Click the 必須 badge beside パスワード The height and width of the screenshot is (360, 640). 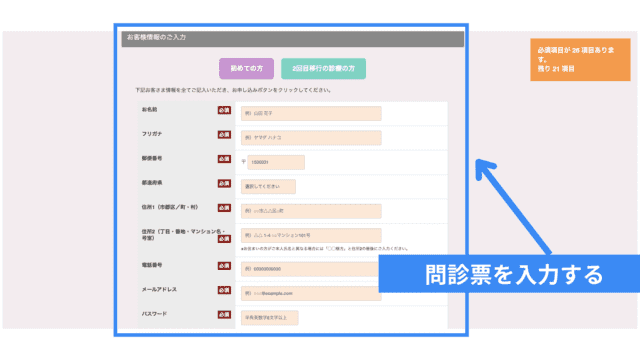(224, 315)
